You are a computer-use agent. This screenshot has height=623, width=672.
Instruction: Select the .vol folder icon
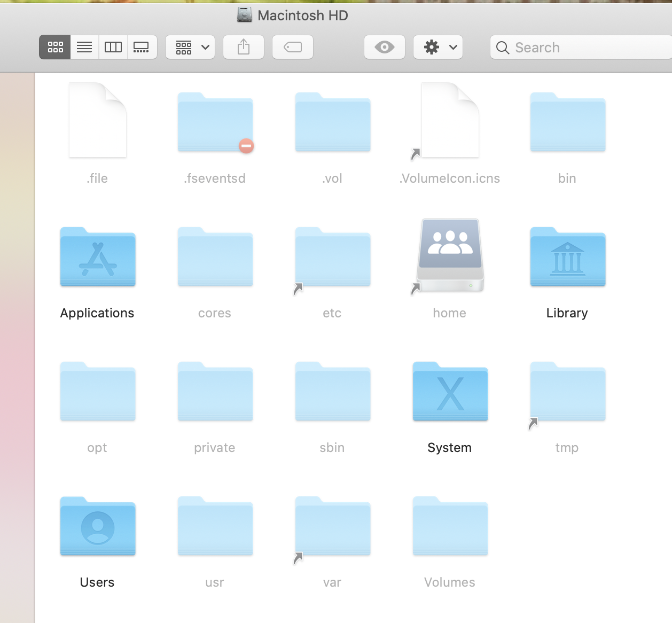(333, 122)
